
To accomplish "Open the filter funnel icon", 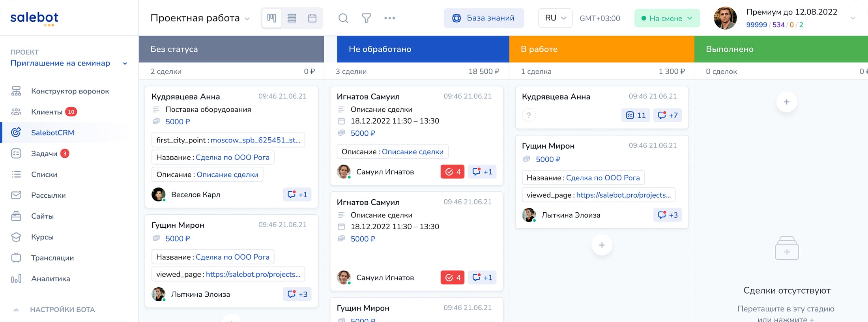I will tap(366, 18).
